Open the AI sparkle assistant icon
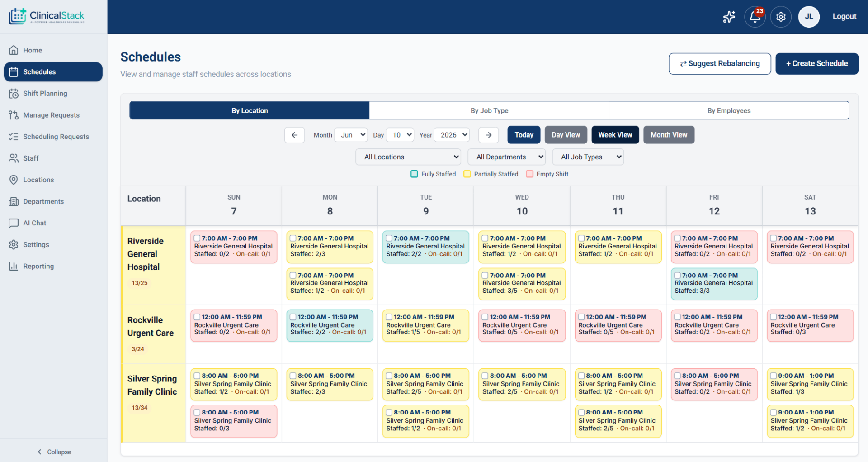This screenshot has width=868, height=462. coord(729,17)
